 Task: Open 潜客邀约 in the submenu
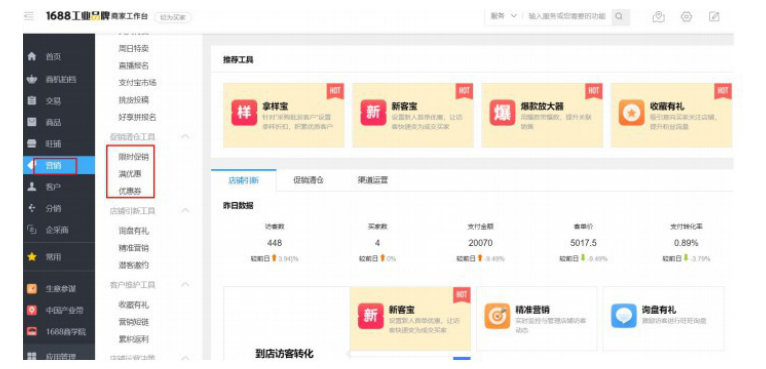[133, 265]
